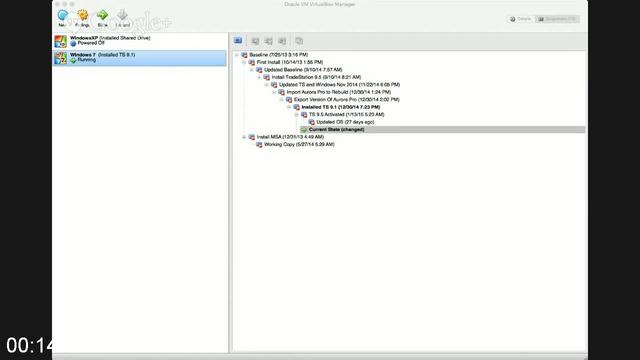Select the Working Copy (5/27/14) snapshot text
This screenshot has height=360, width=640.
coord(299,144)
